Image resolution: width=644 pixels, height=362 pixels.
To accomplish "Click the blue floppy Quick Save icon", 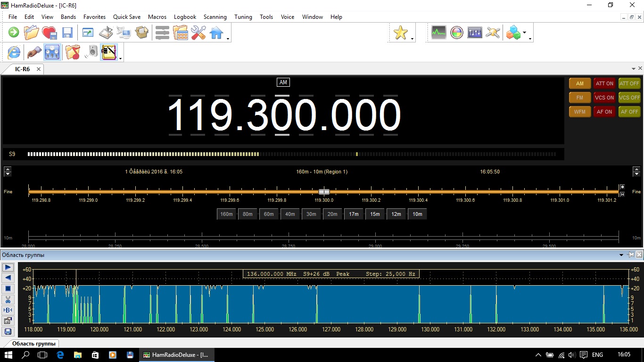I will coord(67,33).
